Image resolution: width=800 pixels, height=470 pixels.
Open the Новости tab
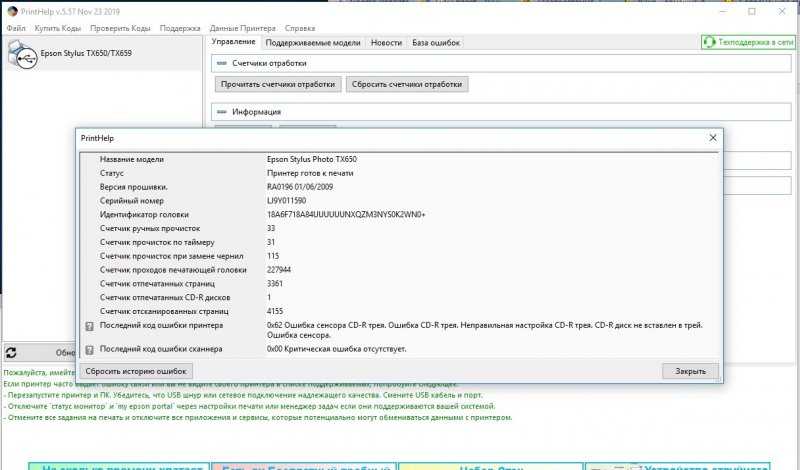click(x=386, y=43)
